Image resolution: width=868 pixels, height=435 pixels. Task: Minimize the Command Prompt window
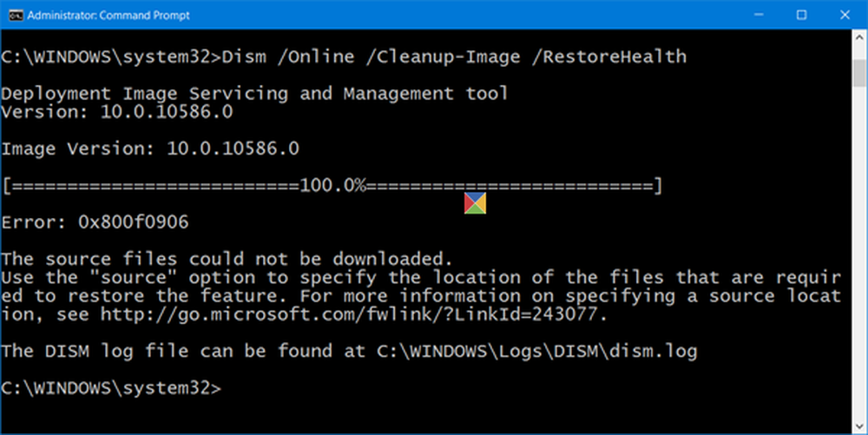(759, 15)
